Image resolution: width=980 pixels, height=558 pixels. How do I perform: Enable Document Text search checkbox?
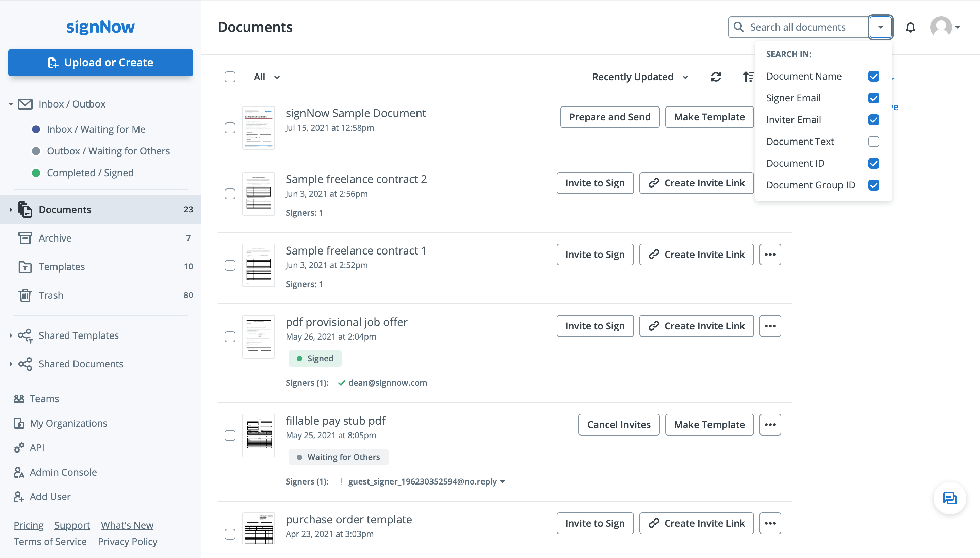tap(873, 142)
